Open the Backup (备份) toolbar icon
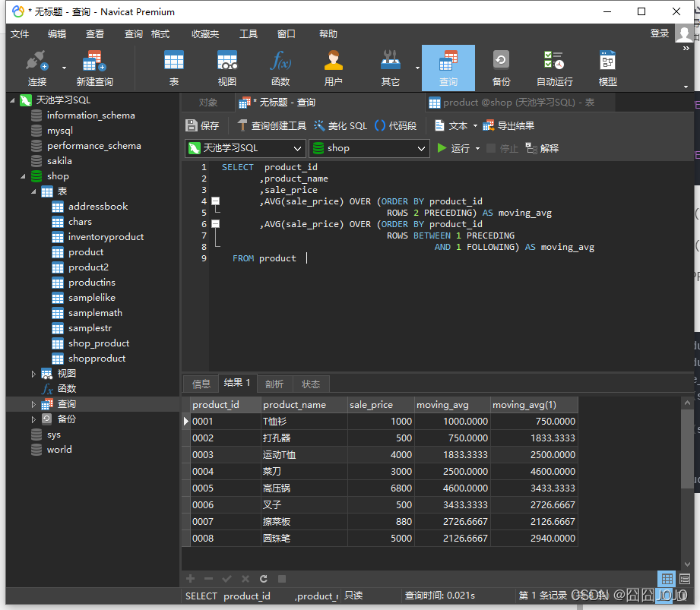Image resolution: width=700 pixels, height=610 pixels. point(501,68)
